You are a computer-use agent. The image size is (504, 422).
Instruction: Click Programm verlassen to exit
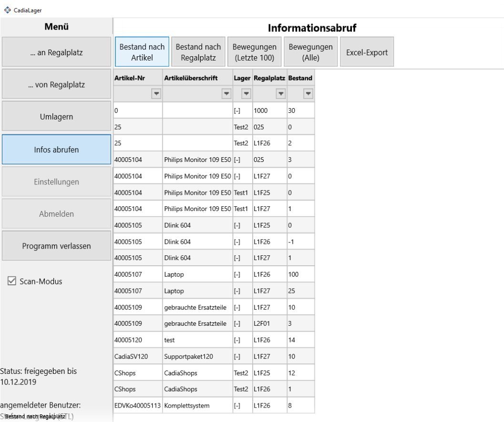click(56, 246)
